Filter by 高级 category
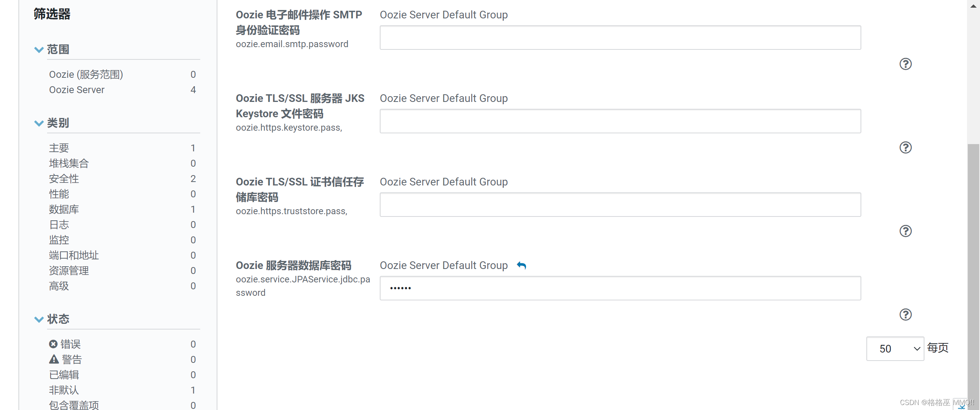The width and height of the screenshot is (980, 410). (59, 286)
